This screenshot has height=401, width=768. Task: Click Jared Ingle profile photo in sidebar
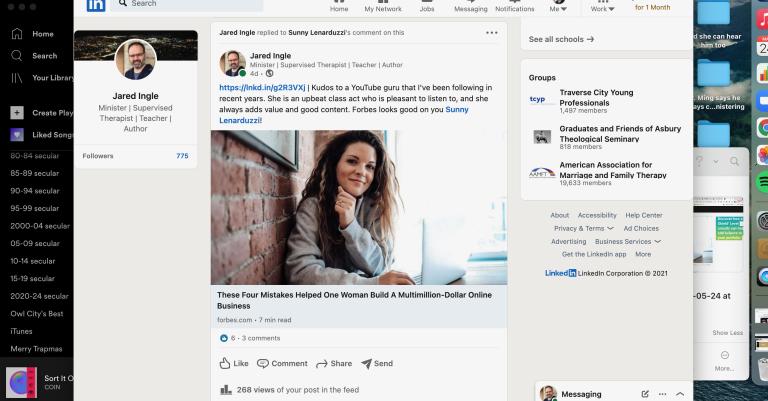136,59
